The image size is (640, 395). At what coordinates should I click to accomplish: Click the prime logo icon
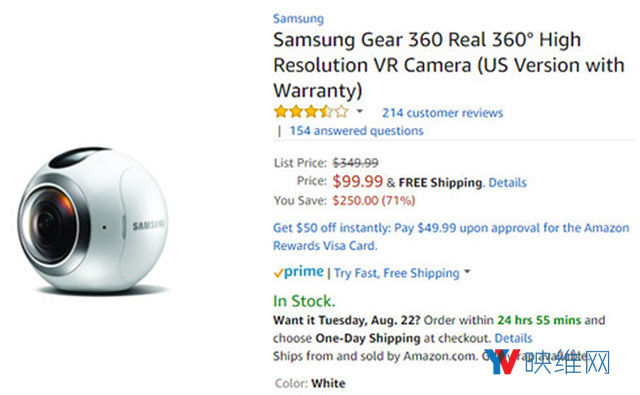[298, 272]
